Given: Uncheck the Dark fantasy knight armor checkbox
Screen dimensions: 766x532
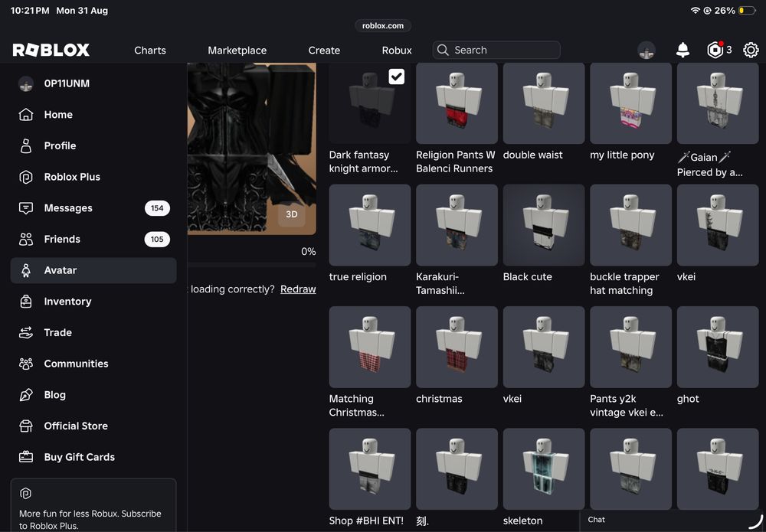Looking at the screenshot, I should pyautogui.click(x=396, y=77).
